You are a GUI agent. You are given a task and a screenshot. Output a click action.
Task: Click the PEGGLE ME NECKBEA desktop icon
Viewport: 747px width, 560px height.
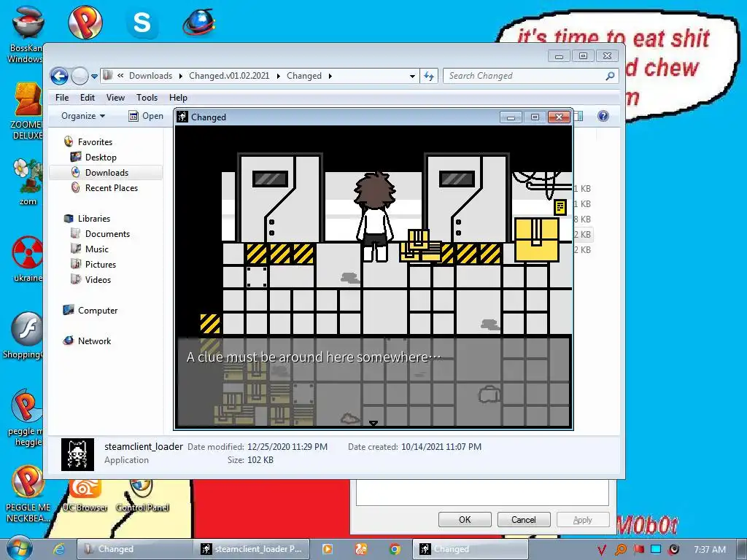pyautogui.click(x=28, y=494)
